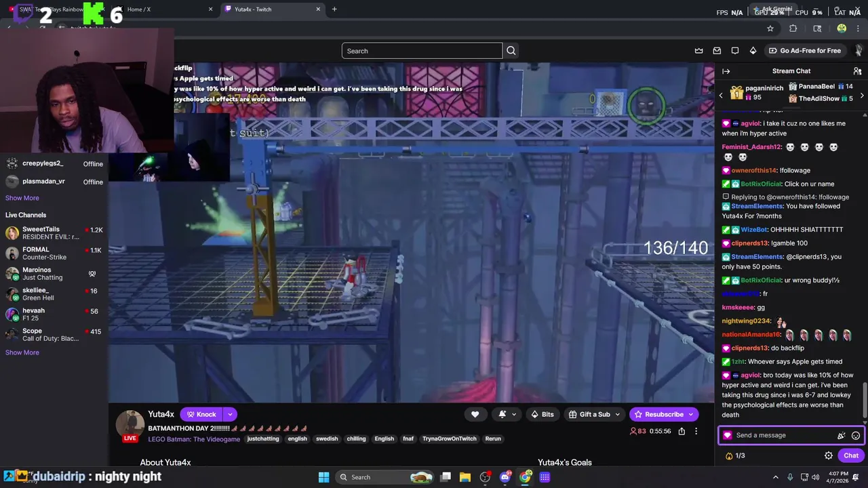868x488 pixels.
Task: Click the Knock button
Action: click(x=201, y=414)
